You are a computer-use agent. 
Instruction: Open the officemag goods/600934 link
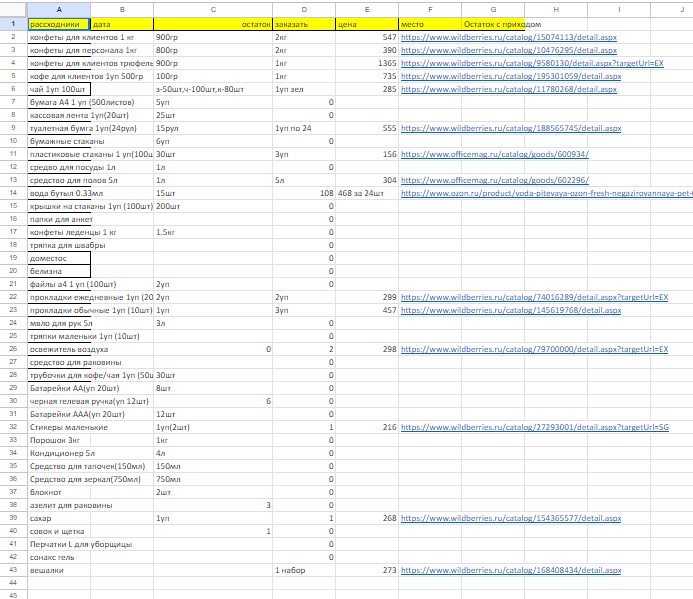[x=494, y=154]
